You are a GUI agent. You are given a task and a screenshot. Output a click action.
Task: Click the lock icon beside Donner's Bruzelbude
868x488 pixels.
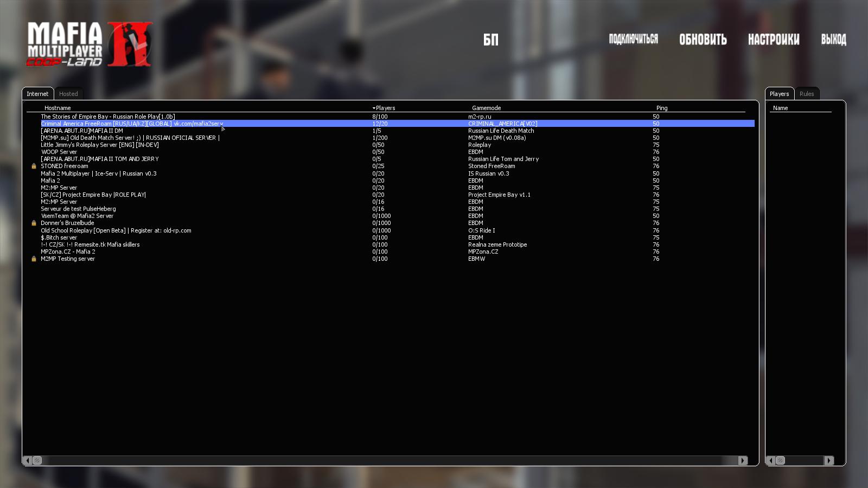[x=34, y=223]
